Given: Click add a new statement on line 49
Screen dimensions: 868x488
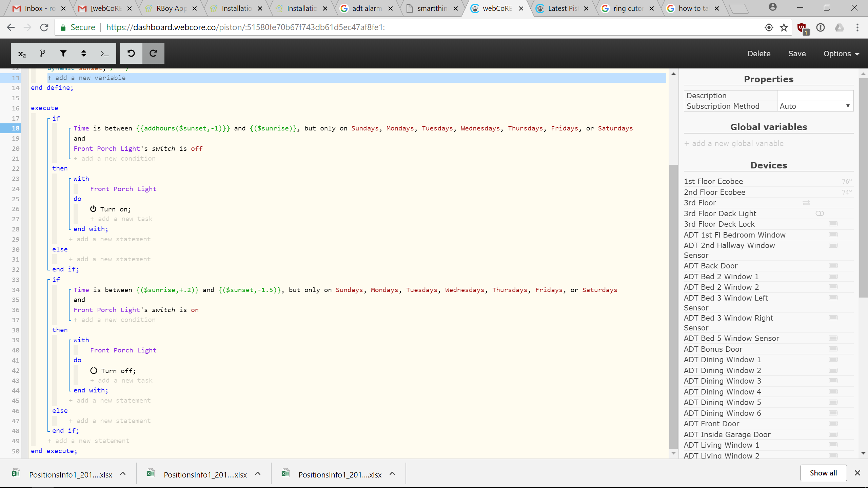Looking at the screenshot, I should click(88, 441).
